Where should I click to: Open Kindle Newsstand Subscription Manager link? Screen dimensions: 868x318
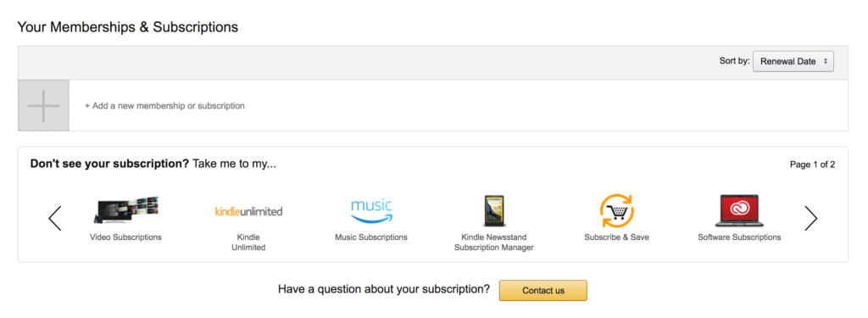tap(494, 243)
